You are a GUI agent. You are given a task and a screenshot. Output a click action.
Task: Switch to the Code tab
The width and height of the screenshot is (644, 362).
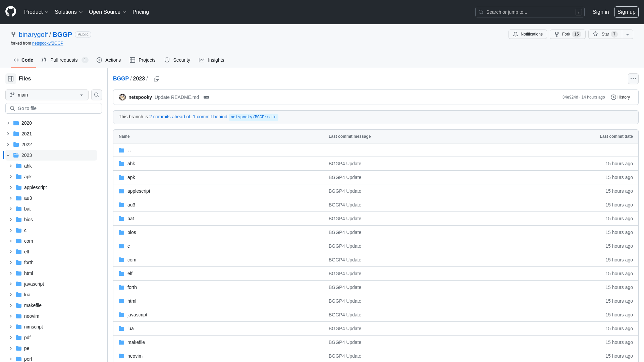[23, 60]
